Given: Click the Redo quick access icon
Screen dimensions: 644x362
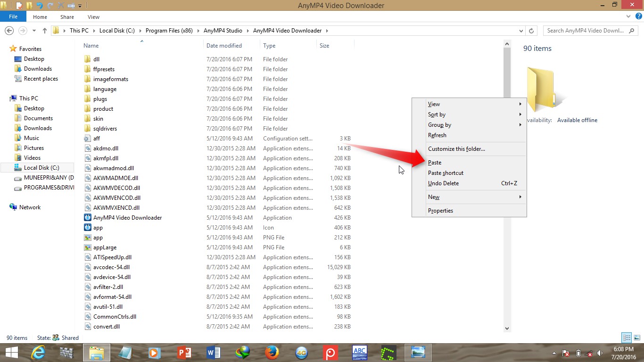Looking at the screenshot, I should 50,6.
